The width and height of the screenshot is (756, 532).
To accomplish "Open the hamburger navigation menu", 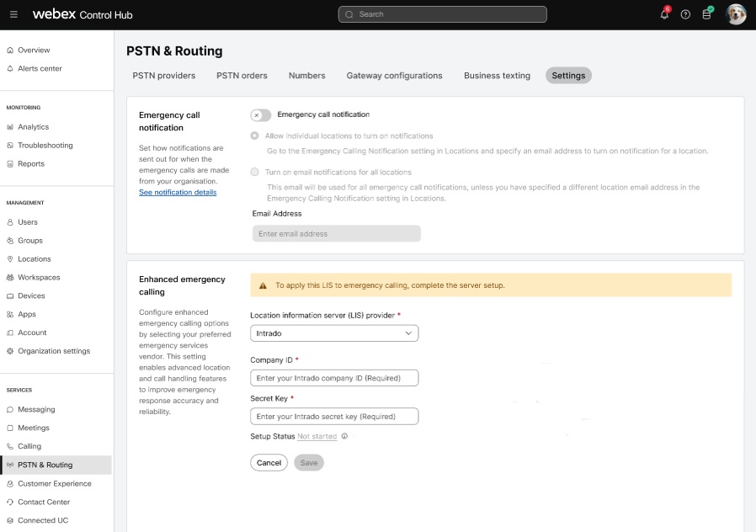I will (x=13, y=14).
